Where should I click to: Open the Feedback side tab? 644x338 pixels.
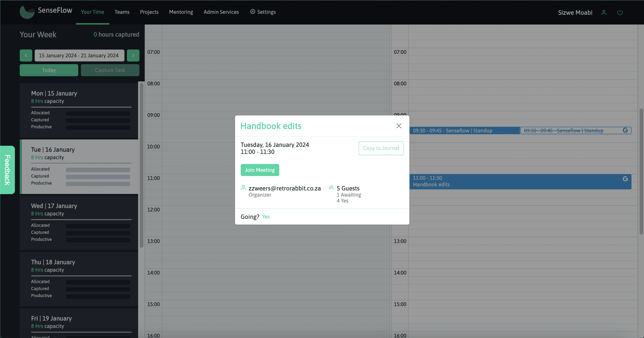7,170
